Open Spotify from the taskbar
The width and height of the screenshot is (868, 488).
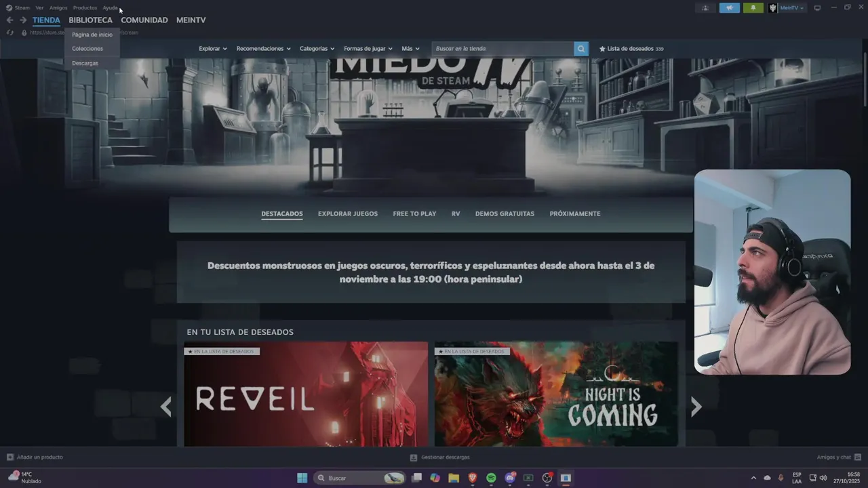point(491,478)
